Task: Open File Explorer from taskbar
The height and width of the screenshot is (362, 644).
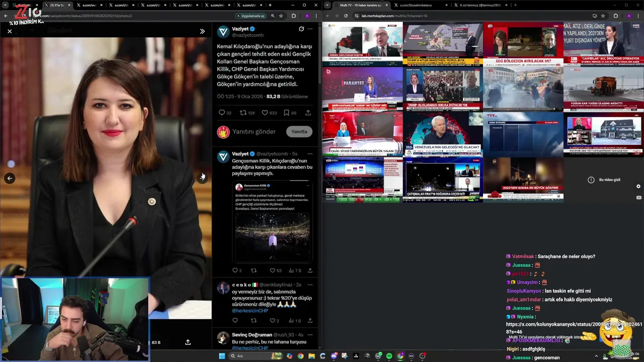Action: click(x=311, y=356)
